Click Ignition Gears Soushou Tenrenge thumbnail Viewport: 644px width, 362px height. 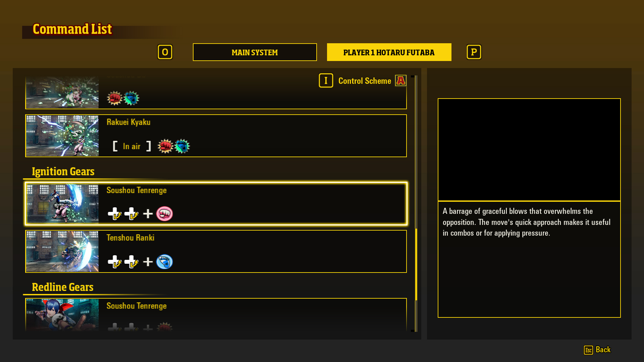click(x=62, y=203)
